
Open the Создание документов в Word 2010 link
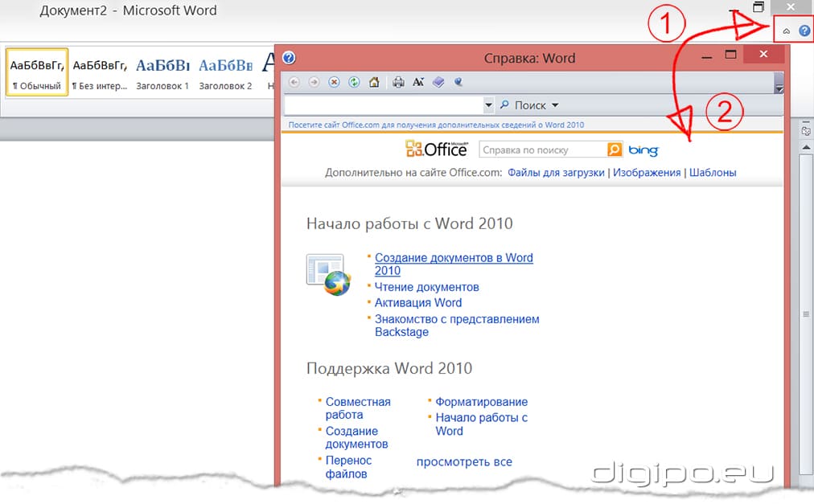(x=454, y=257)
